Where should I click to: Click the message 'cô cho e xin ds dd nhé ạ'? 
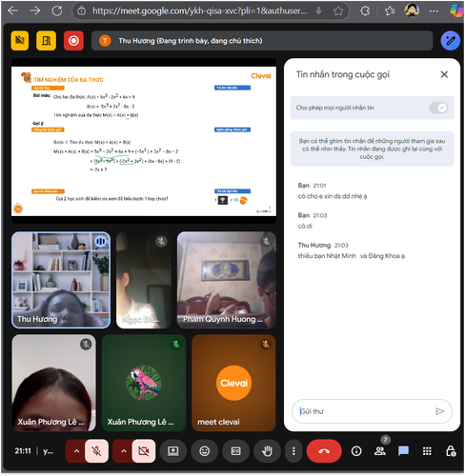point(333,196)
